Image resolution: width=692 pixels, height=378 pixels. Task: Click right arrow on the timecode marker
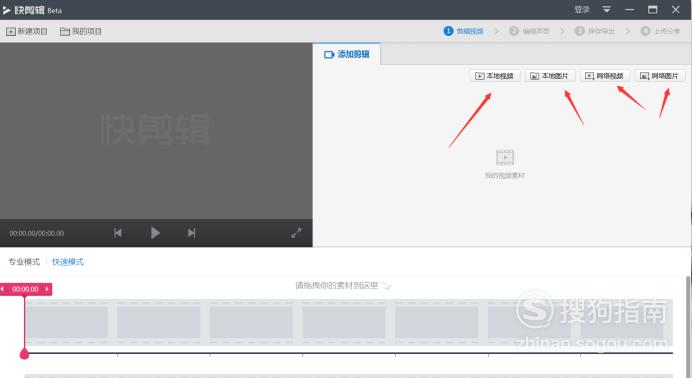47,289
